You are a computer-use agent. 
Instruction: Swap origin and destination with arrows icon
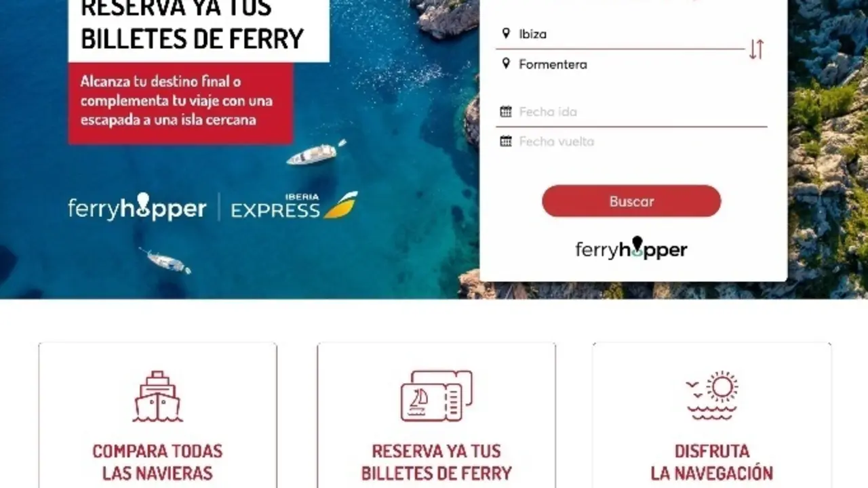pyautogui.click(x=756, y=49)
